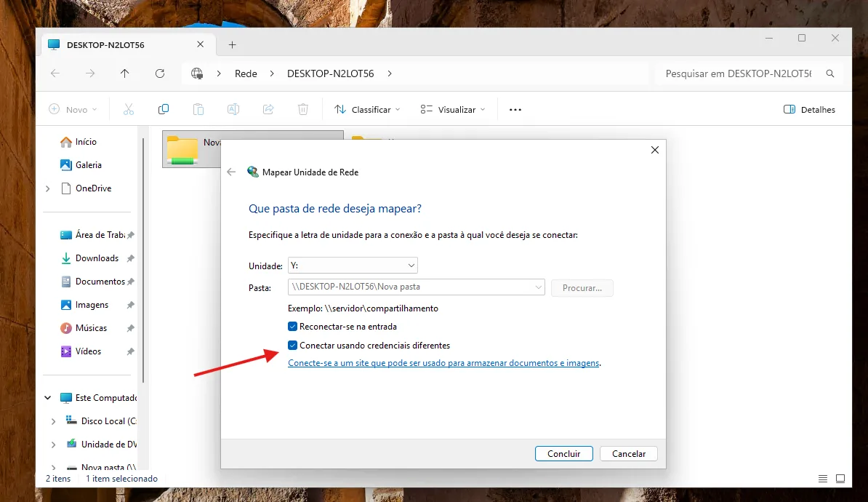Open the link to connect to a storage site
The width and height of the screenshot is (868, 502).
click(443, 364)
